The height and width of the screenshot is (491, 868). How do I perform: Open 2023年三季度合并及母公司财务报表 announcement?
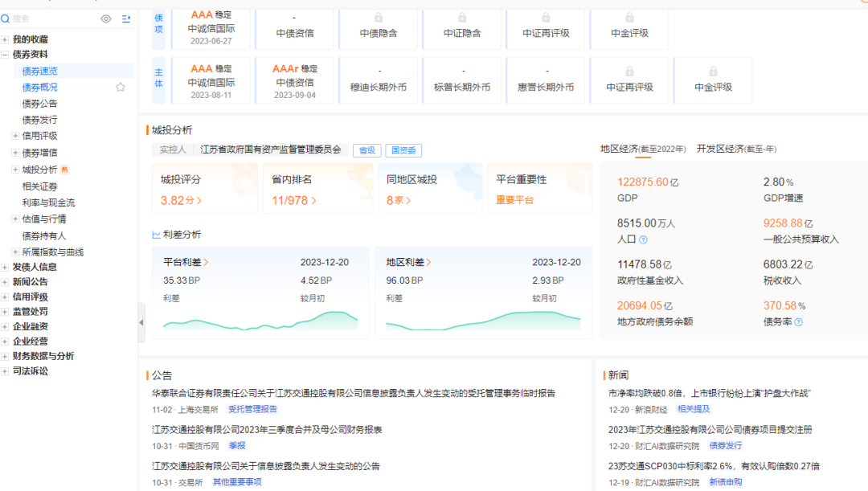[x=267, y=430]
